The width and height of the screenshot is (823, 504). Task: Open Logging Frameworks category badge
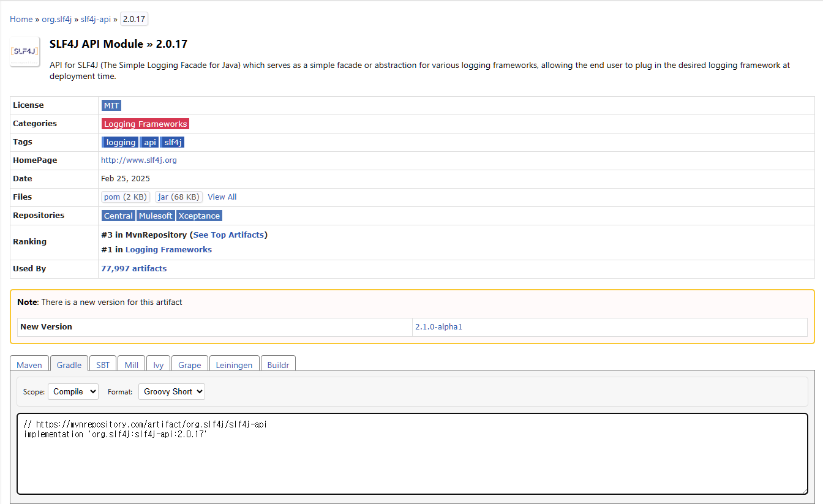145,124
